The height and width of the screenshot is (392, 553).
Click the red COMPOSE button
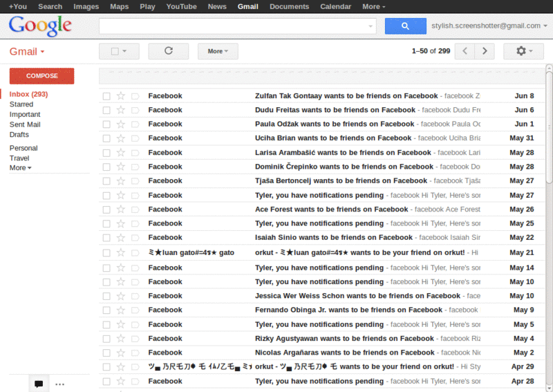pos(41,76)
